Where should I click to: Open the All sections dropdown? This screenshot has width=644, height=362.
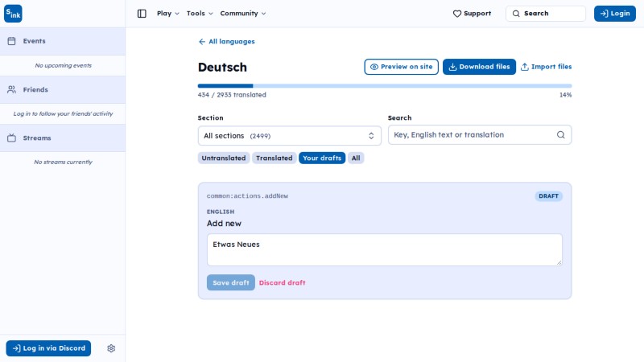pyautogui.click(x=290, y=136)
